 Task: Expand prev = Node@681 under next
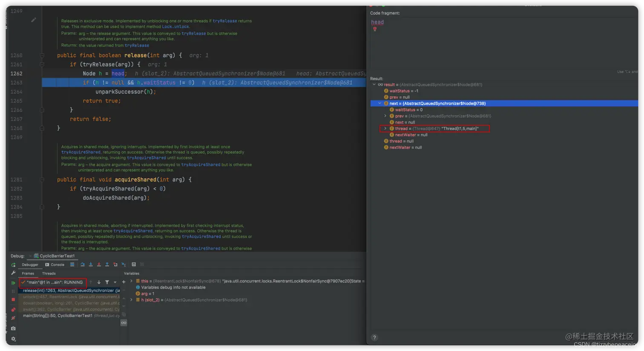tap(385, 116)
